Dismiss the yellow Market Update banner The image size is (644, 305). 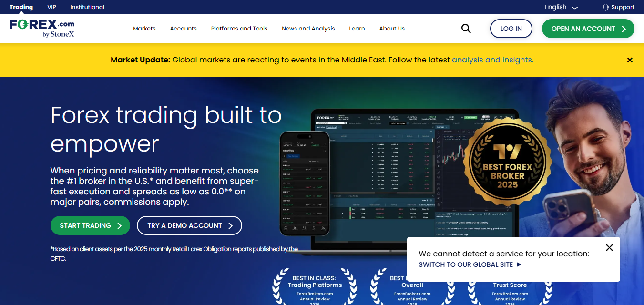pos(630,60)
